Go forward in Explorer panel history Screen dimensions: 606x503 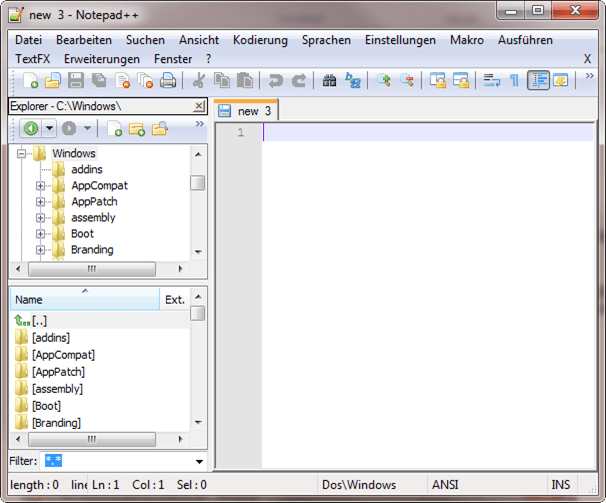coord(69,128)
